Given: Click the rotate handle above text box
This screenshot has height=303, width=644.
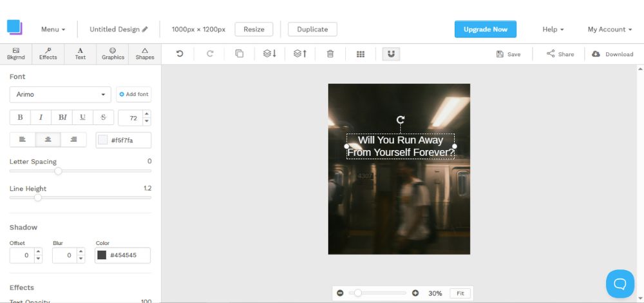Looking at the screenshot, I should (401, 120).
